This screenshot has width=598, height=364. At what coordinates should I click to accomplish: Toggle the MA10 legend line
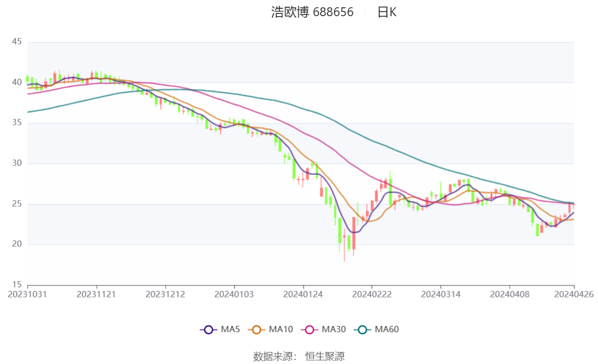(x=270, y=329)
